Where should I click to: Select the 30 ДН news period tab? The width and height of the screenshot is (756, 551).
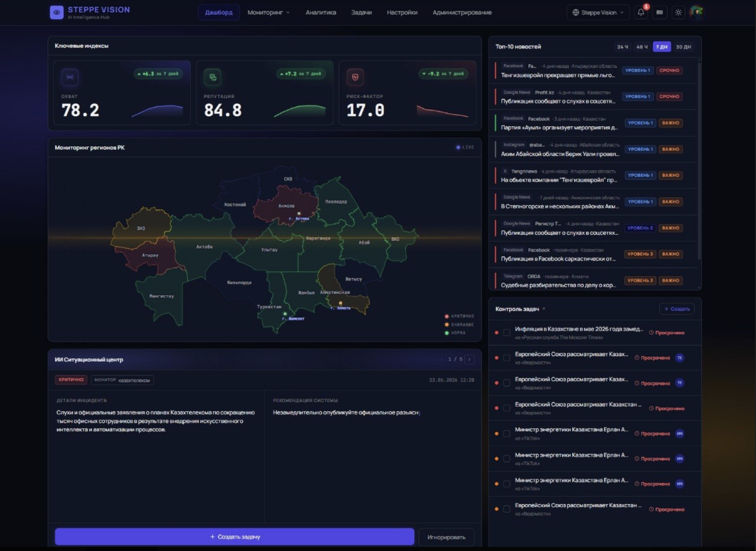683,47
